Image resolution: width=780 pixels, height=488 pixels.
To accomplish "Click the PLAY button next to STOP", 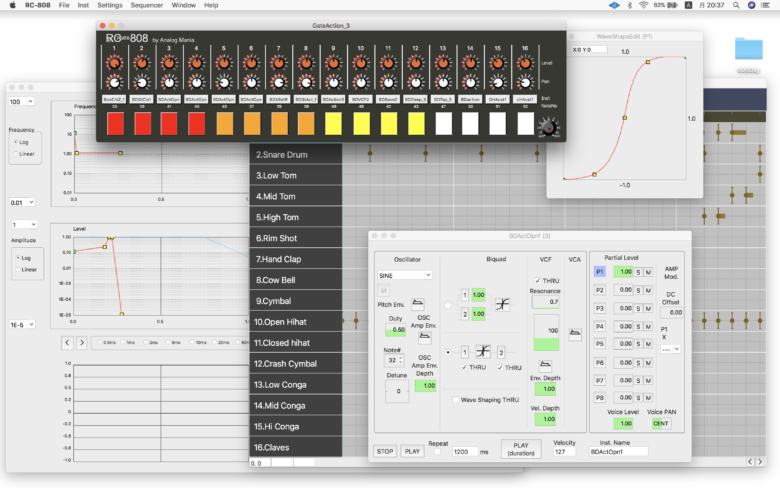I will pyautogui.click(x=412, y=452).
